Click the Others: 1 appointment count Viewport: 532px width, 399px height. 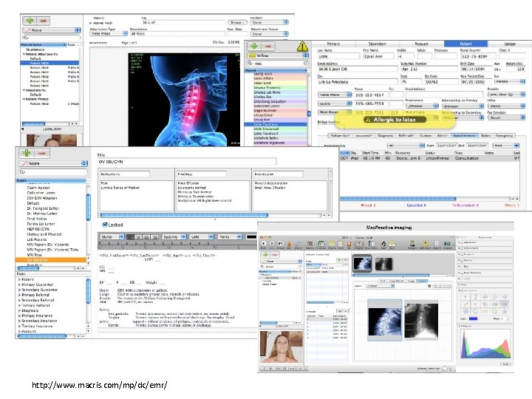(x=512, y=205)
